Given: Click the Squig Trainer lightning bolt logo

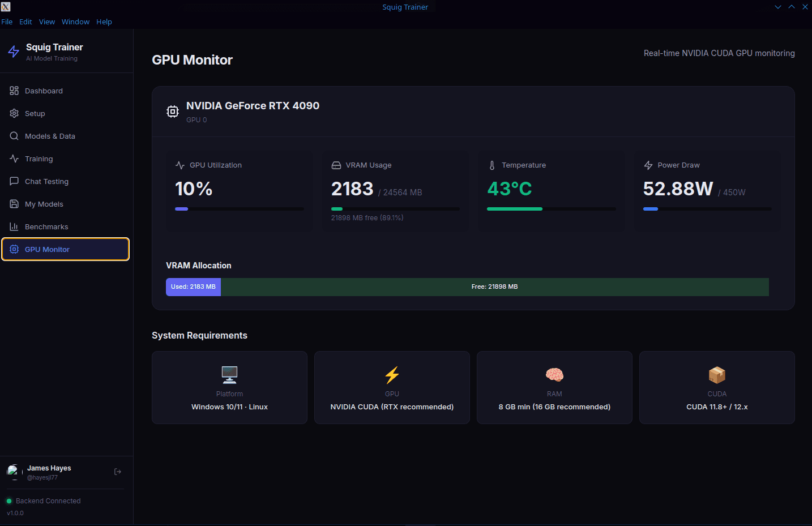Looking at the screenshot, I should point(14,52).
